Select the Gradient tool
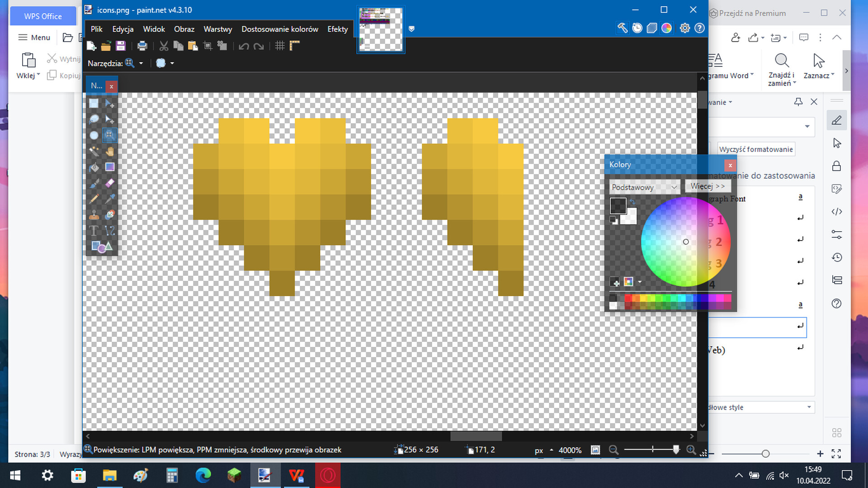The height and width of the screenshot is (488, 868). point(110,167)
